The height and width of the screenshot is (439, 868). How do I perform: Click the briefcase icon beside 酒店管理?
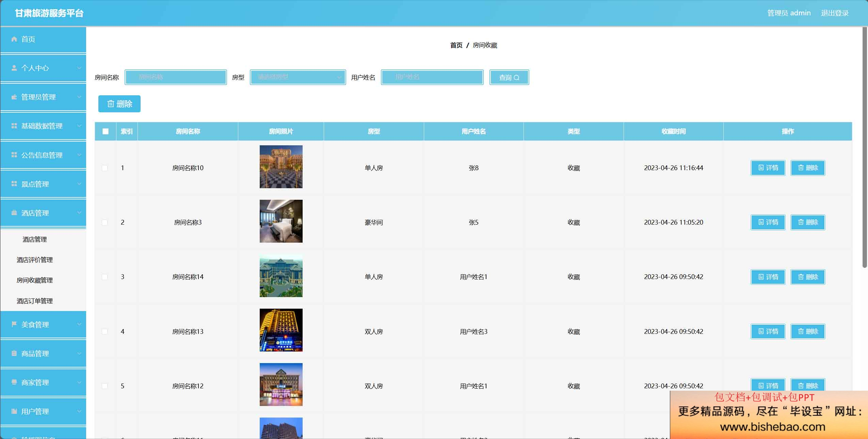pos(14,213)
